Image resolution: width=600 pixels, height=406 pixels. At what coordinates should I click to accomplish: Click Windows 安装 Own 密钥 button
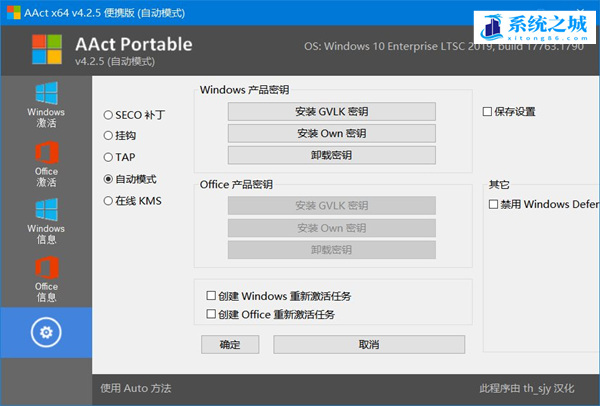tap(331, 133)
